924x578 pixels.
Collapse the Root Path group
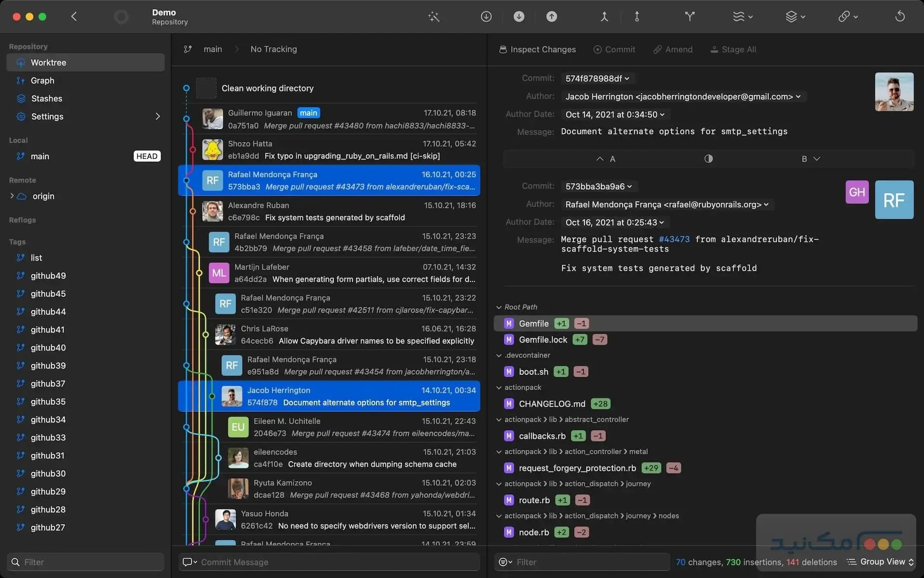499,307
